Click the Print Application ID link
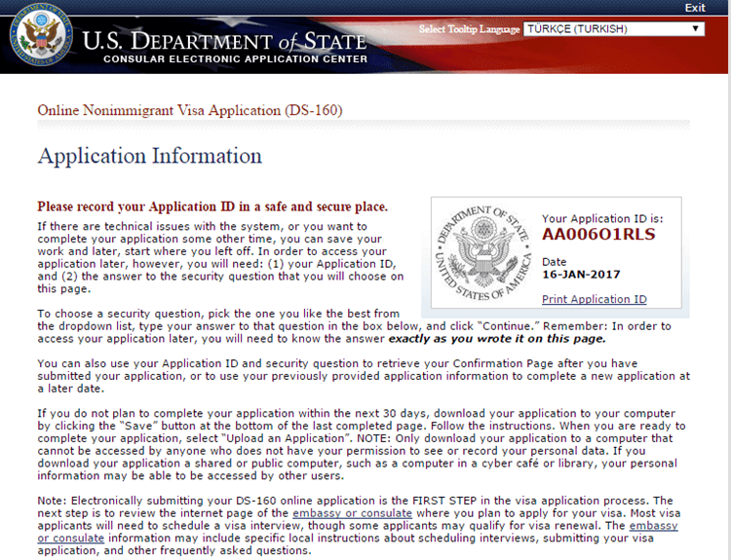The width and height of the screenshot is (731, 560). coord(594,299)
